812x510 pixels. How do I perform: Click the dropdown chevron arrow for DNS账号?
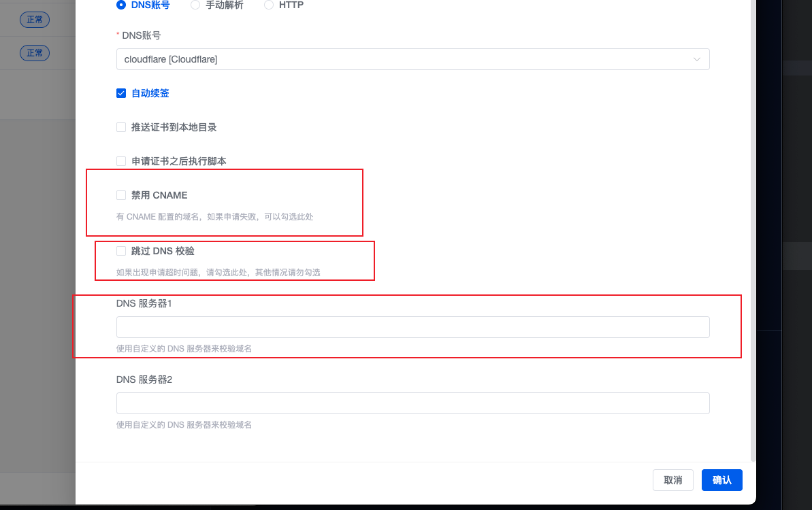(696, 59)
